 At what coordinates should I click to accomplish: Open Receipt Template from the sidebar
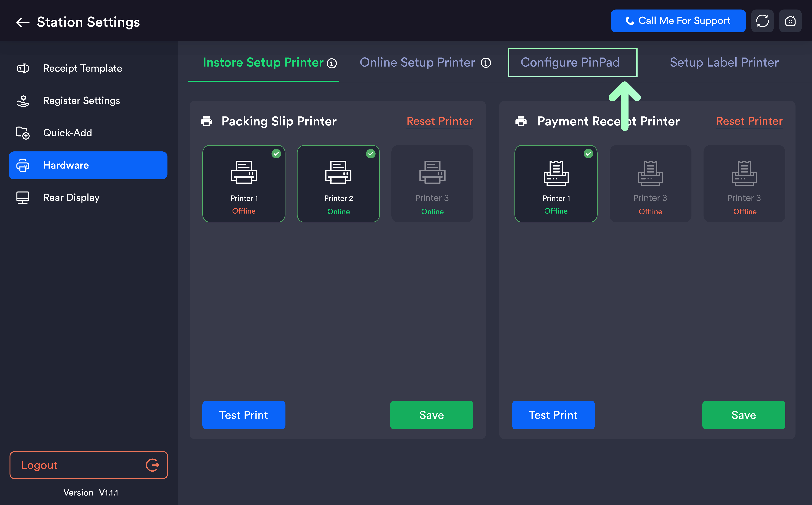[83, 68]
